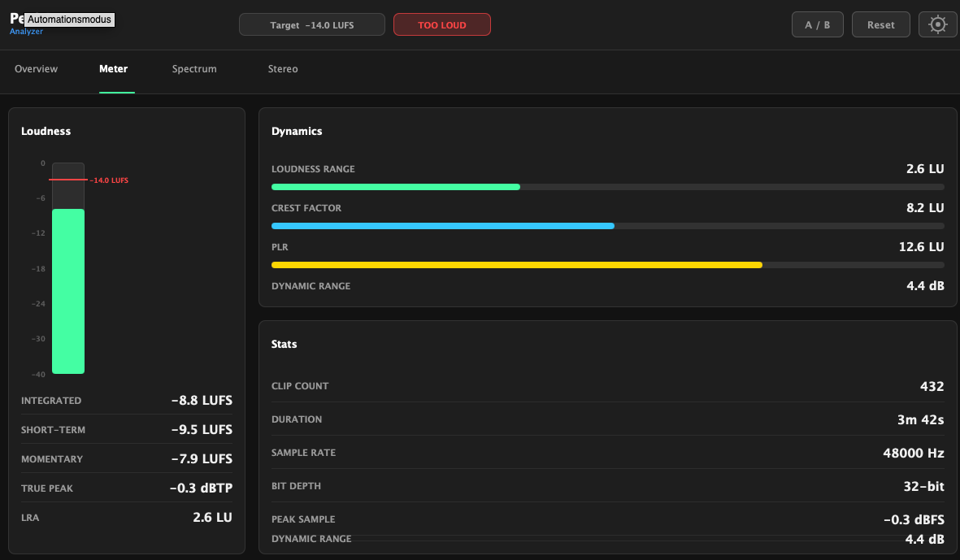Click the Sample Rate value 48000 Hz
960x560 pixels.
[x=914, y=453]
